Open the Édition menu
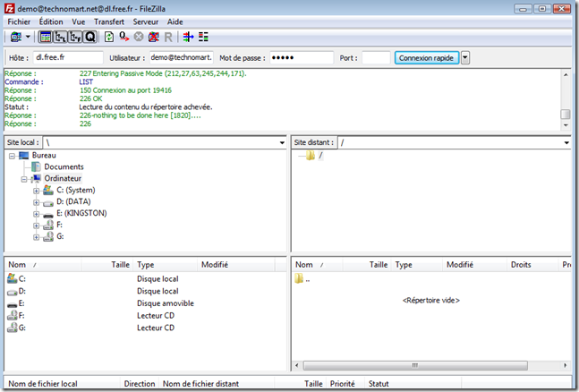The image size is (579, 392). (51, 21)
